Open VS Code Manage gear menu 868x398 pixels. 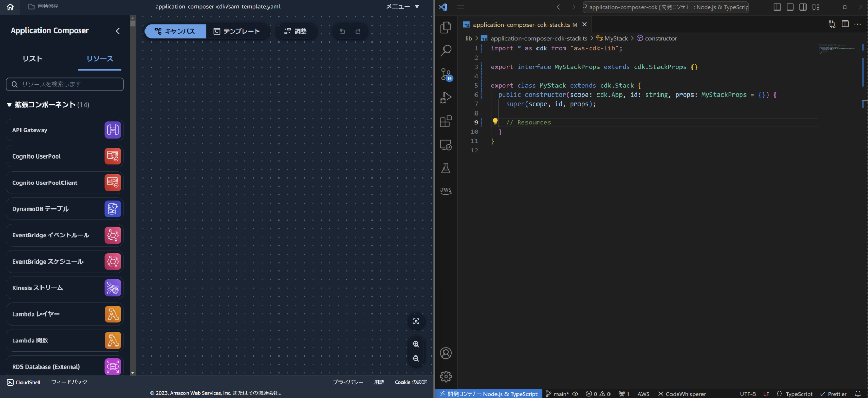(x=446, y=376)
